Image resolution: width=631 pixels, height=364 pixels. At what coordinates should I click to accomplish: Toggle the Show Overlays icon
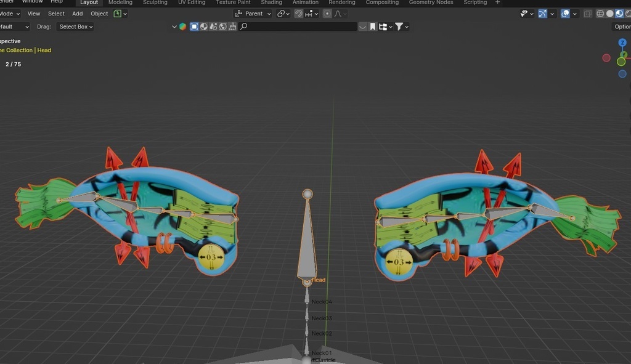tap(565, 13)
